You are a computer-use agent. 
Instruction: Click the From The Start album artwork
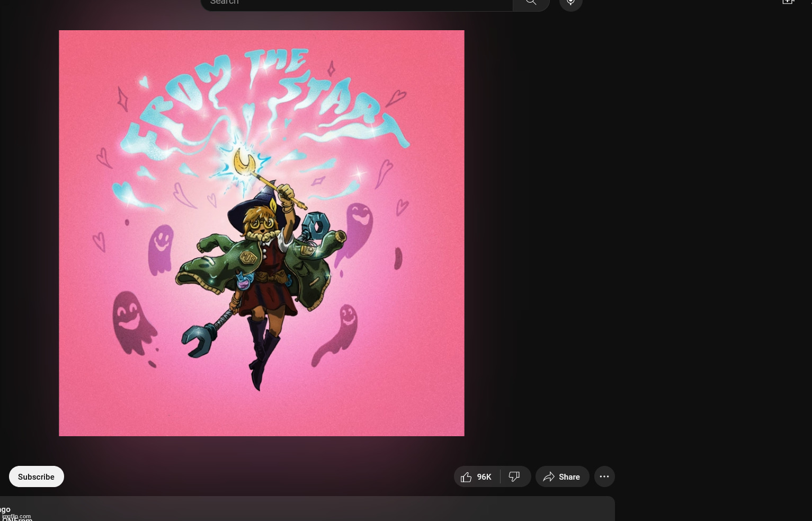click(x=262, y=233)
